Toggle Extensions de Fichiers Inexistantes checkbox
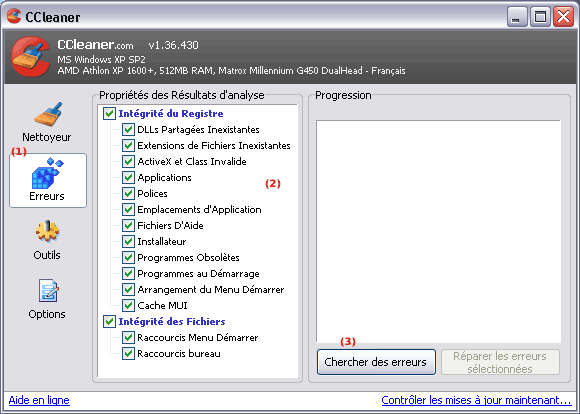This screenshot has width=580, height=414. point(128,145)
